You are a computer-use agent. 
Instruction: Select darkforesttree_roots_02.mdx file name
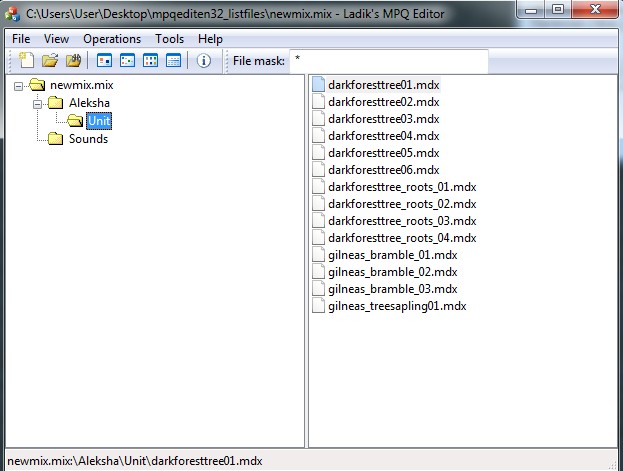coord(402,204)
